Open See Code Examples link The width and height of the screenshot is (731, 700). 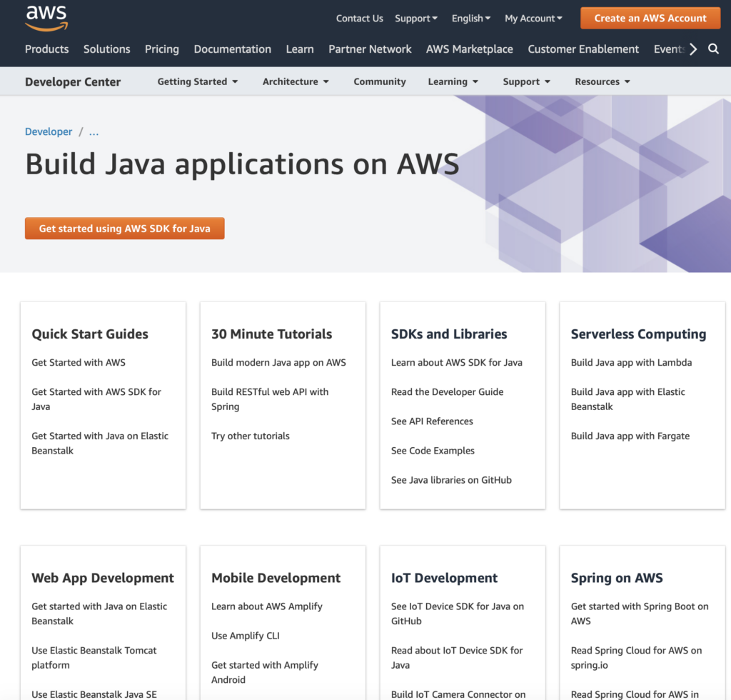click(433, 451)
